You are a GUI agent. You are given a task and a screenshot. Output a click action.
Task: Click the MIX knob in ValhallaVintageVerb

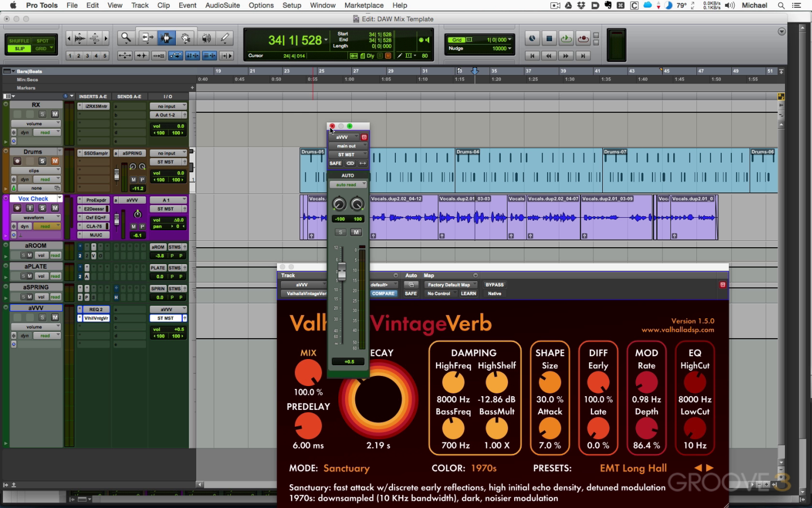(x=308, y=373)
